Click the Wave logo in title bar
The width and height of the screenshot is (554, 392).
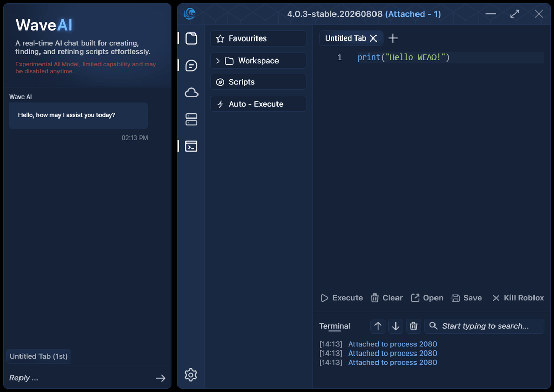click(x=190, y=14)
